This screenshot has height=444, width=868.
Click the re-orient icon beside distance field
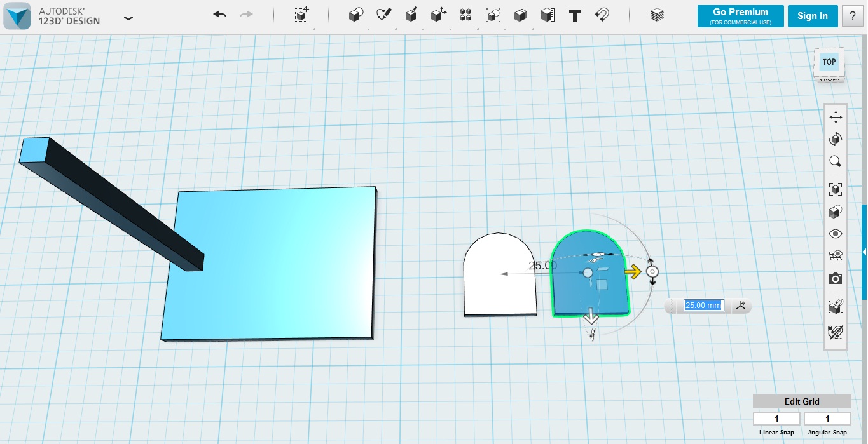[741, 306]
